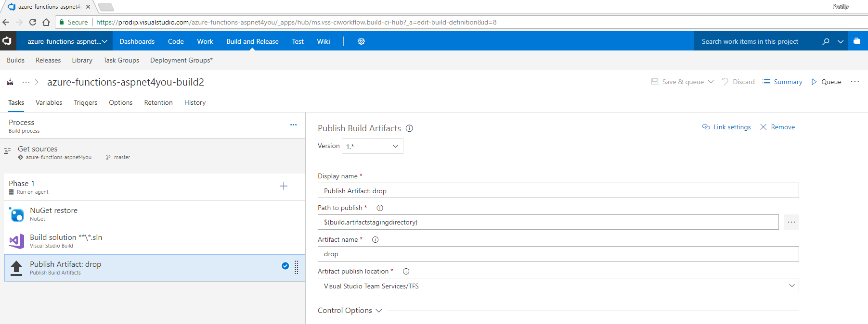Click the Visual Studio Team Services logo
This screenshot has height=324, width=868.
click(x=7, y=41)
